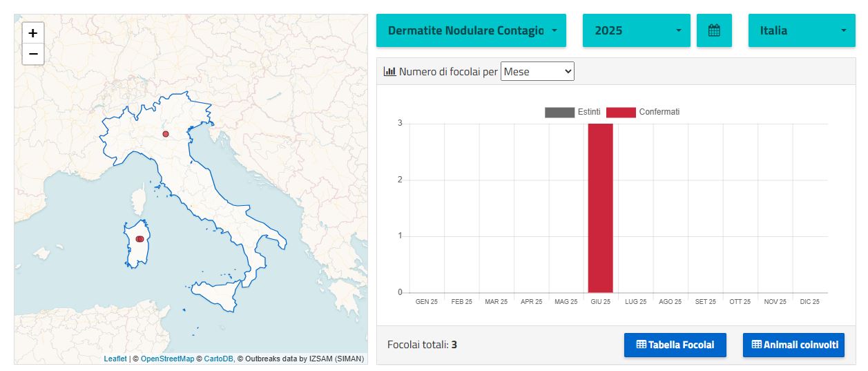
Task: Open the Dermatite Nodulare Contagiosa disease dropdown
Action: click(471, 30)
